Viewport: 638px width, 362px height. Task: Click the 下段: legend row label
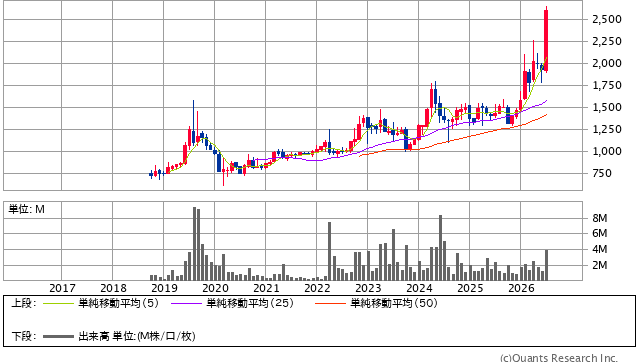click(24, 336)
